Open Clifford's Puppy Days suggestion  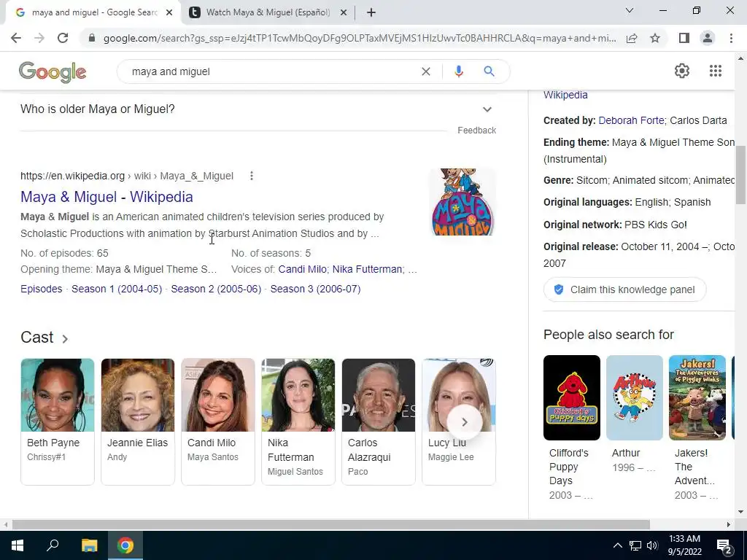point(572,427)
